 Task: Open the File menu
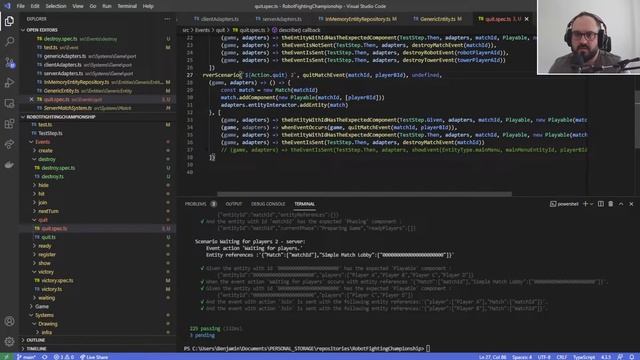click(20, 6)
